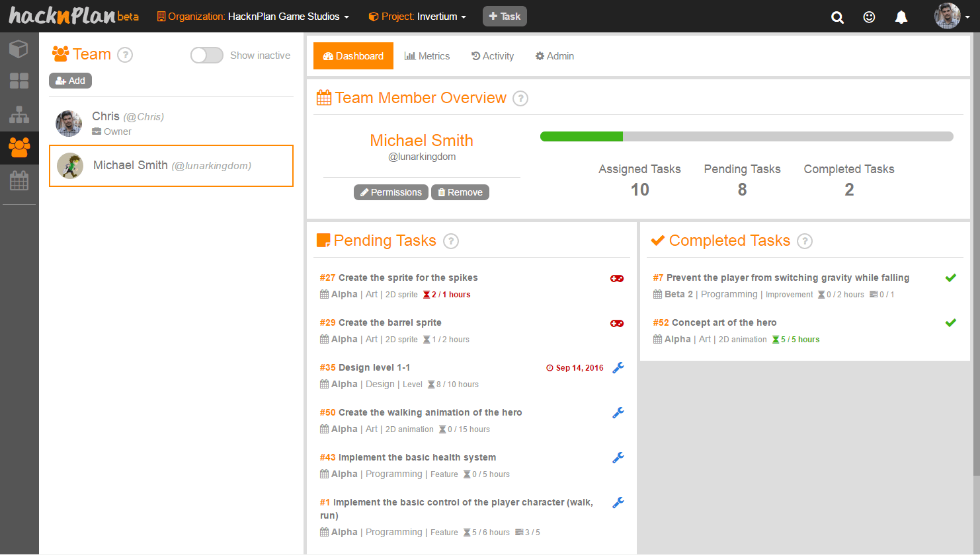
Task: Open the calendar icon in sidebar
Action: click(19, 180)
